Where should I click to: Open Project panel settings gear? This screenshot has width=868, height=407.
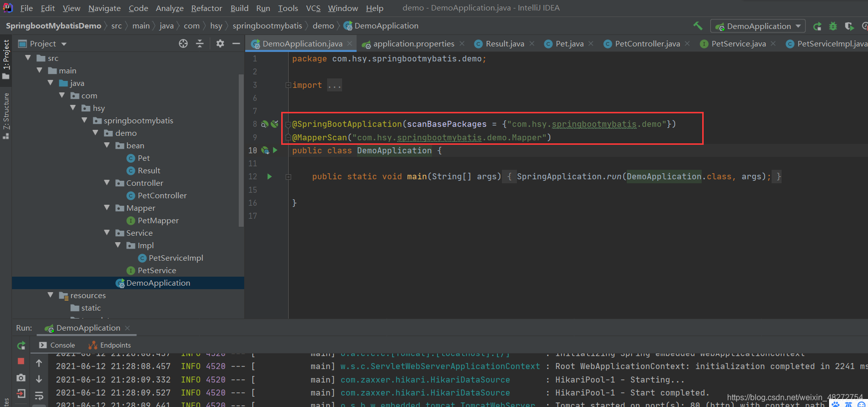220,43
